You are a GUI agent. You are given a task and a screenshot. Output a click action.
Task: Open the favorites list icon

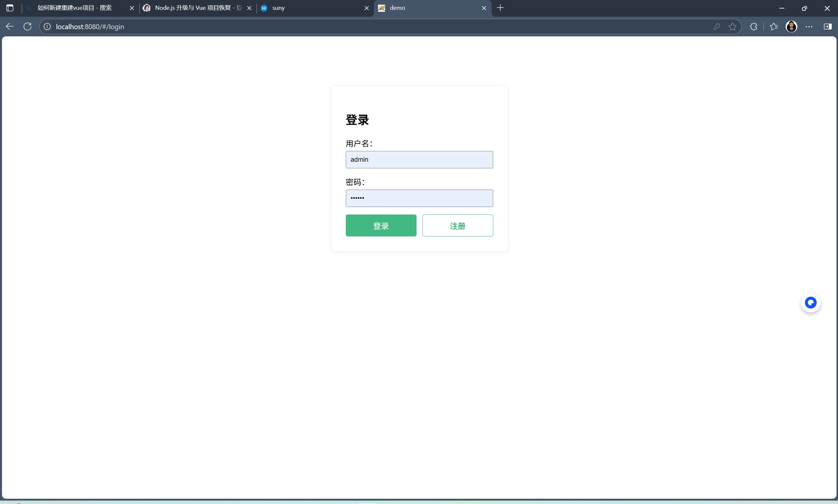pyautogui.click(x=774, y=27)
